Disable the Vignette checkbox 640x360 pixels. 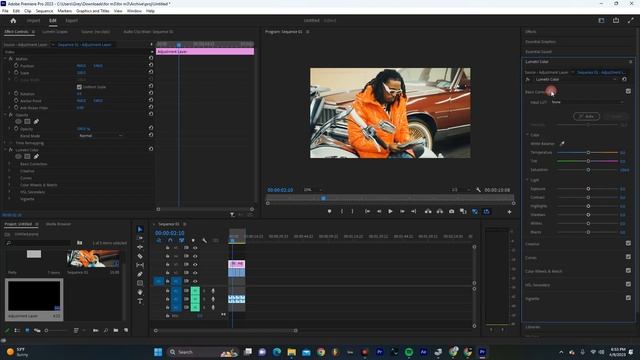point(628,298)
